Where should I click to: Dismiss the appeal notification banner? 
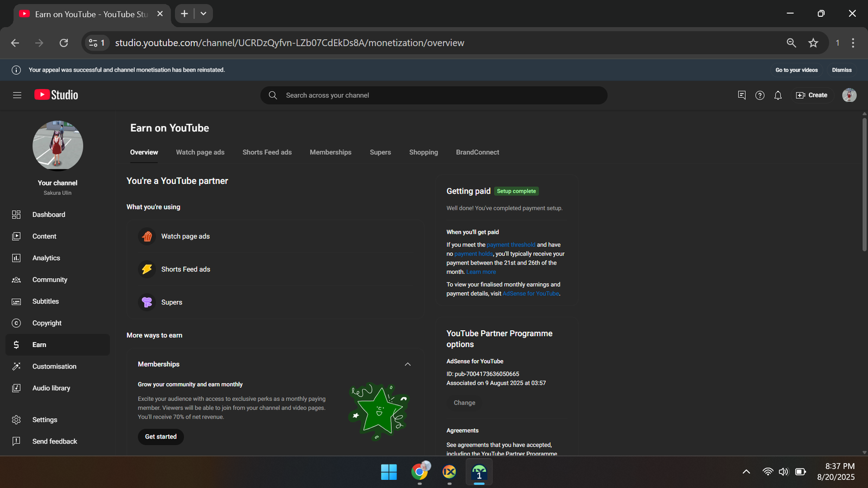(x=842, y=70)
